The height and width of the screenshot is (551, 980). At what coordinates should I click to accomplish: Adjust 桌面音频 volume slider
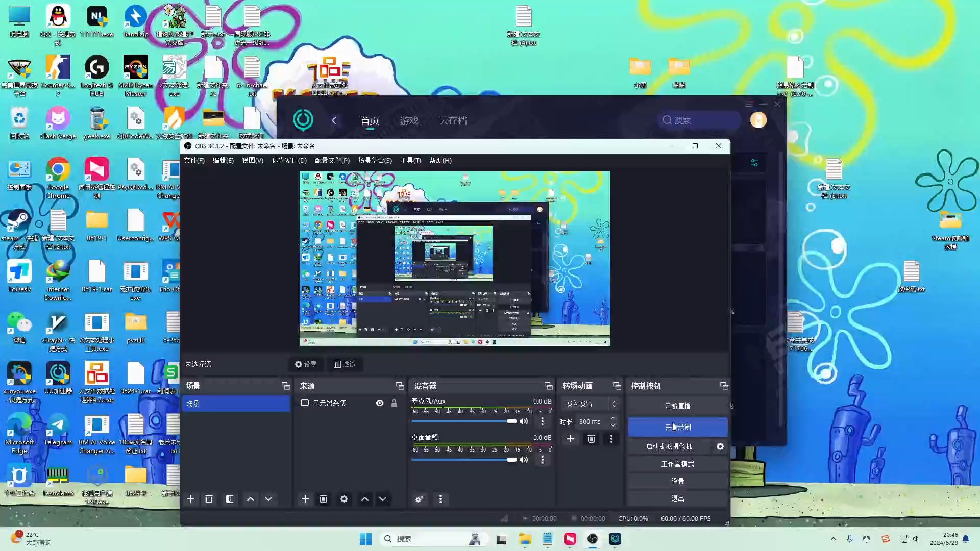(463, 460)
